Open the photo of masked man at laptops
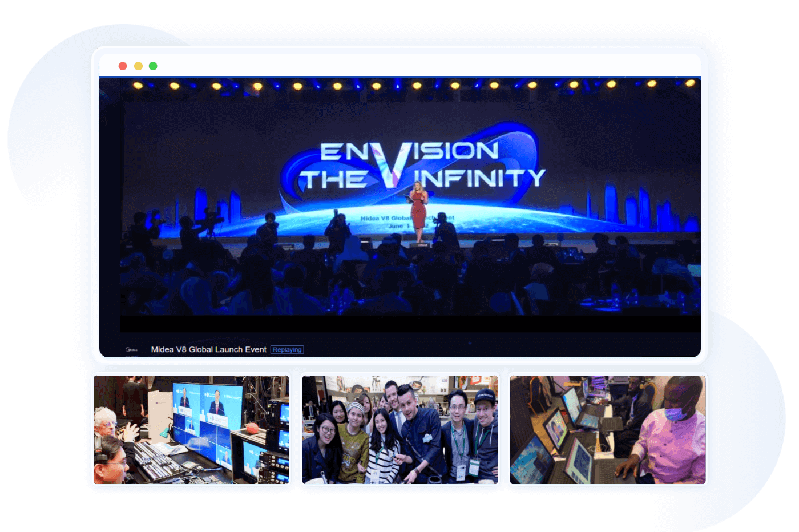 608,430
